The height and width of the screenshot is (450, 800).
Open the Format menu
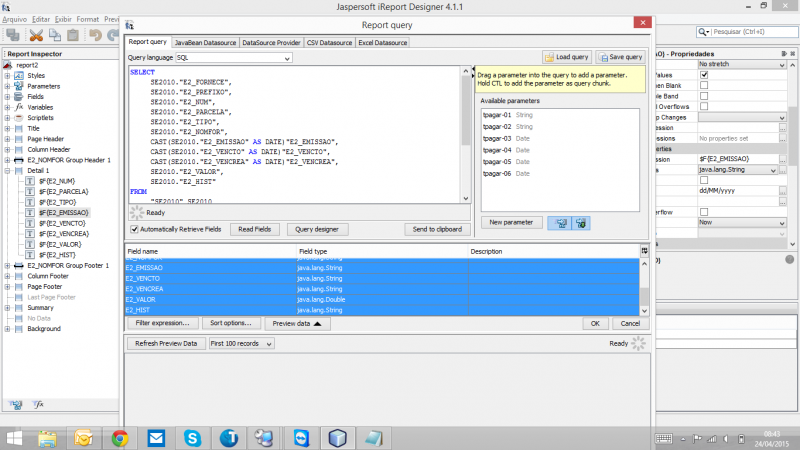pyautogui.click(x=88, y=19)
